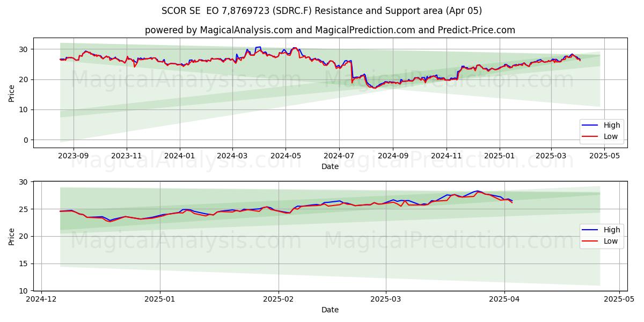The width and height of the screenshot is (644, 322).
Task: Click the '2025-04' date label on bottom chart
Action: (504, 299)
